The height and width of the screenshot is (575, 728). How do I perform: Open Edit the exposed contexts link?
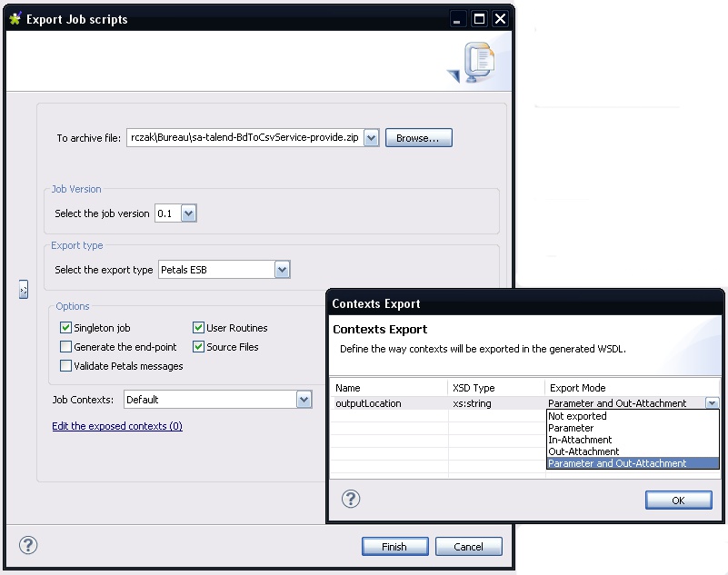click(x=117, y=426)
